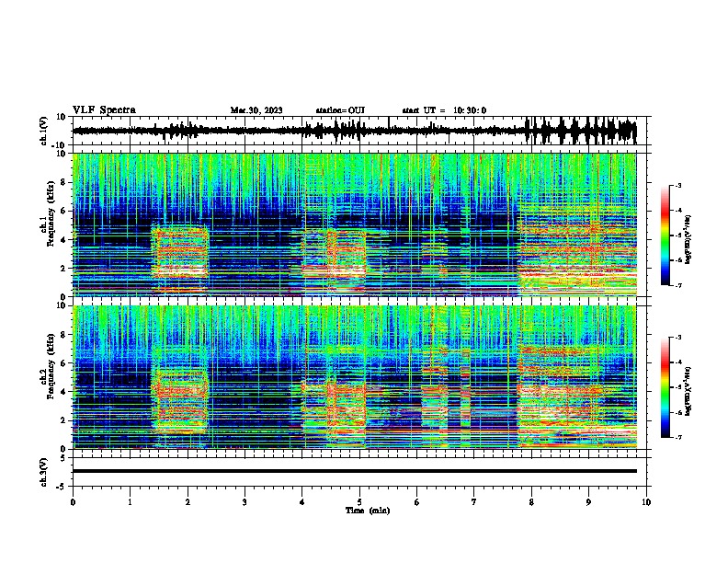Click the ch.1 spectrogram color scale bar
728x563 pixels.
(665, 236)
